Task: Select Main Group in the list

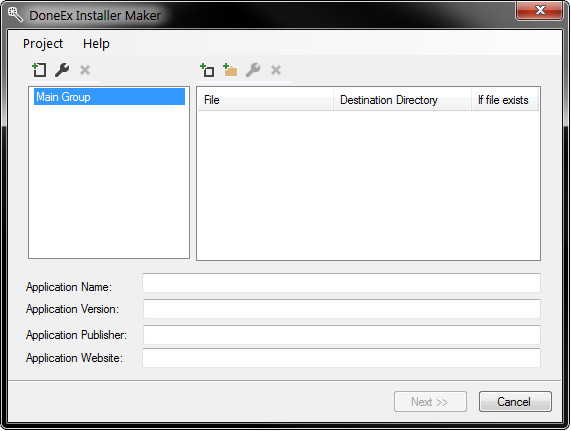Action: tap(109, 97)
